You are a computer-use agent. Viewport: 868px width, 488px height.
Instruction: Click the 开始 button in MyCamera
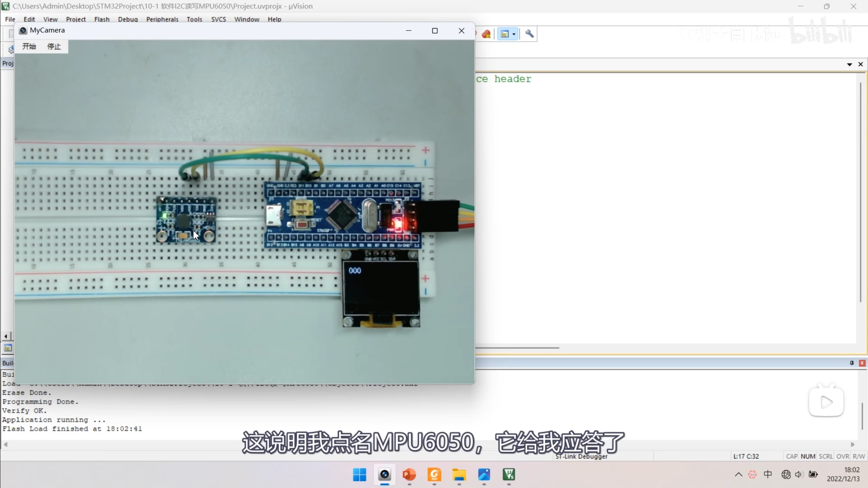[29, 46]
